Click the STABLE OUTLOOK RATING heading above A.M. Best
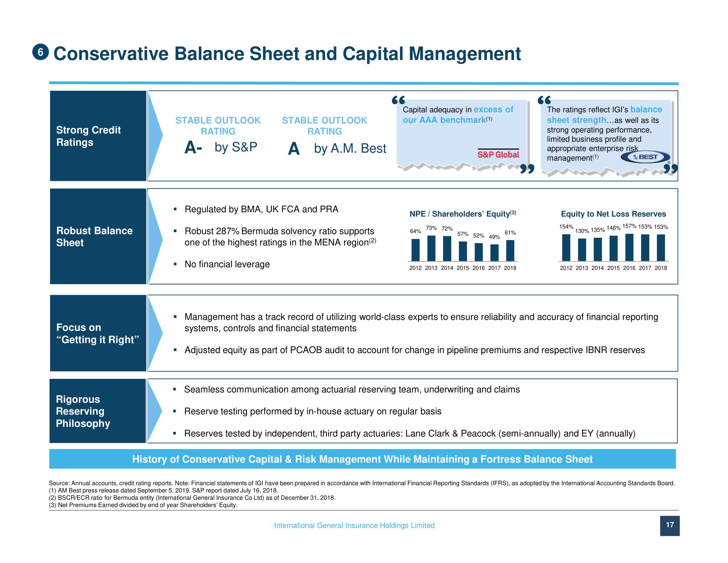Image resolution: width=728 pixels, height=563 pixels. 325,126
